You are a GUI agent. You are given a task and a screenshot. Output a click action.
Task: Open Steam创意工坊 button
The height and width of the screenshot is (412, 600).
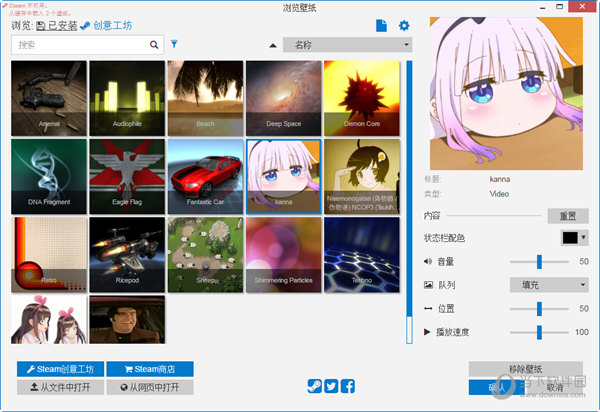(60, 369)
